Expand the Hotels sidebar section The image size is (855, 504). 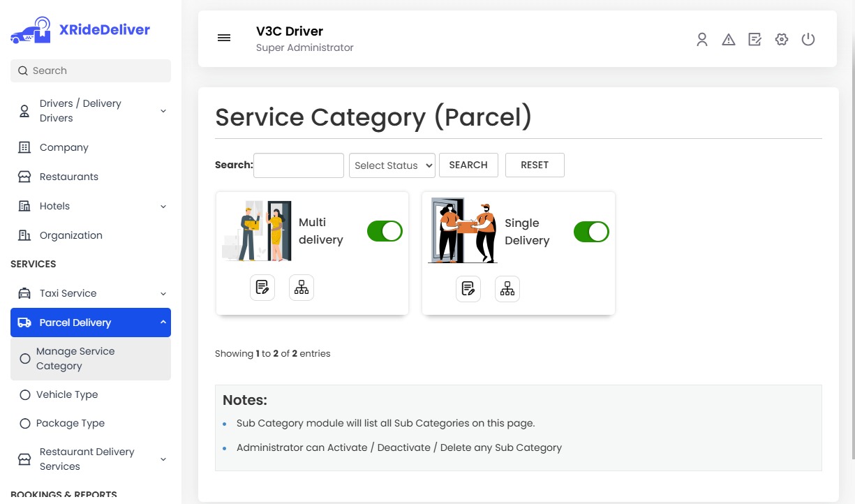(x=91, y=206)
